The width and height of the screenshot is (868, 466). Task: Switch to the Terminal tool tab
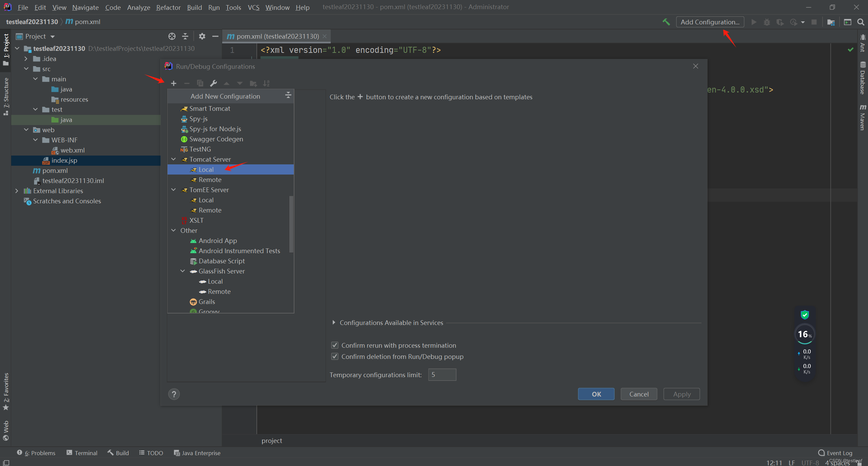(82, 453)
